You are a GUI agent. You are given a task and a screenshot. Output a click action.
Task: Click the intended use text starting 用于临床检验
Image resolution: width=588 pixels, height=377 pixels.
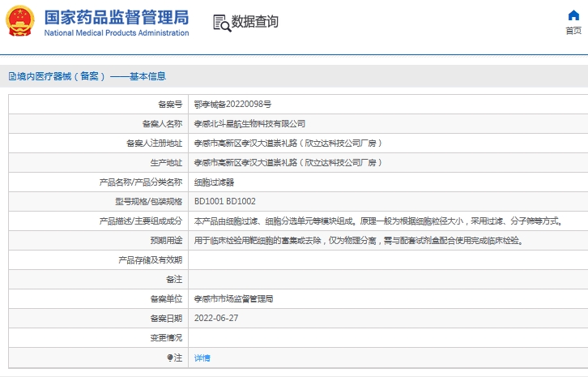coord(359,241)
